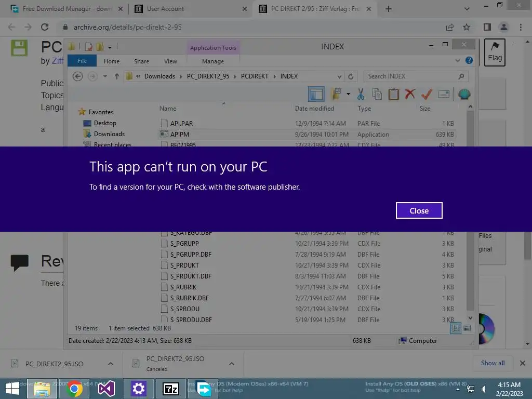Click the Refresh icon beside address bar
The image size is (532, 399).
[x=351, y=76]
